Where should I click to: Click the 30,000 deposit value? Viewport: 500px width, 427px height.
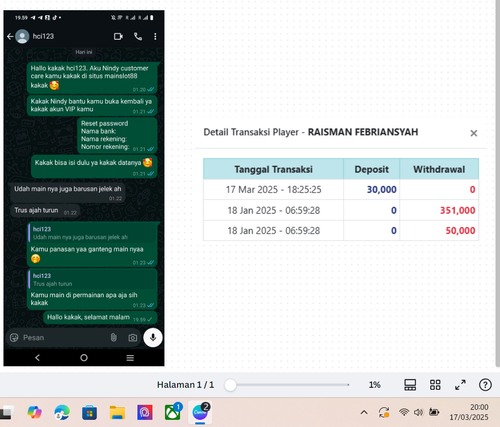click(382, 190)
